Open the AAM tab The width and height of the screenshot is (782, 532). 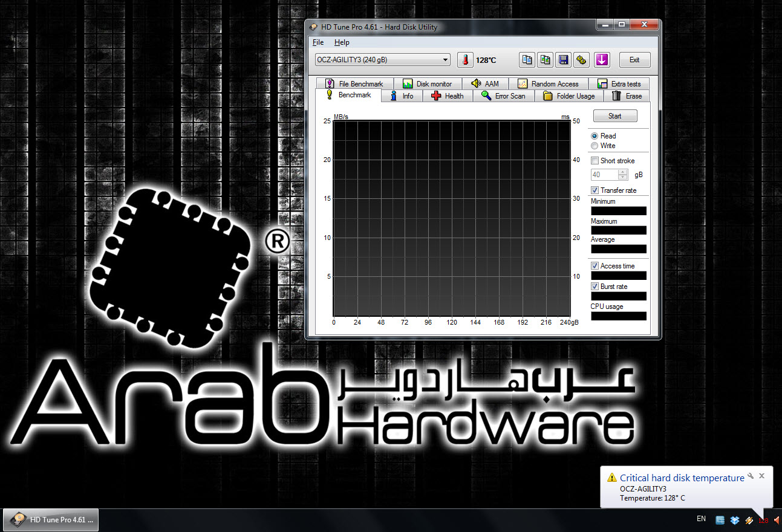(x=485, y=84)
